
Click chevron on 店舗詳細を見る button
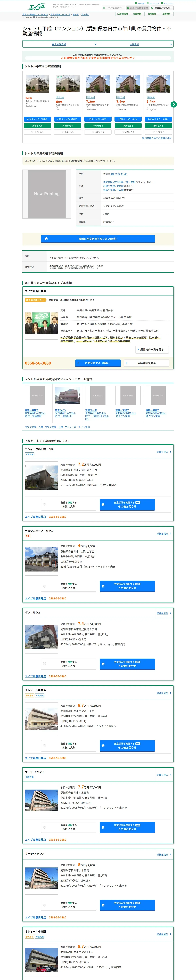(127, 363)
